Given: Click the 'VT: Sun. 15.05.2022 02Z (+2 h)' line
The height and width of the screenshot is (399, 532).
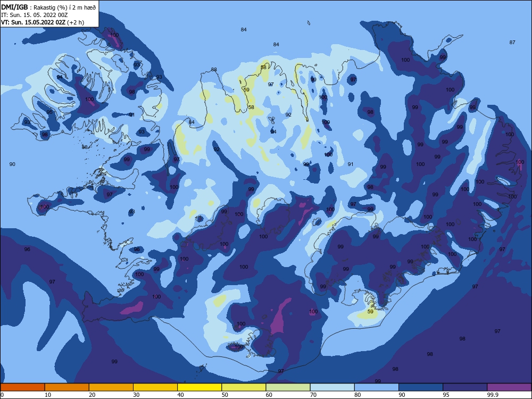Looking at the screenshot, I should [43, 22].
